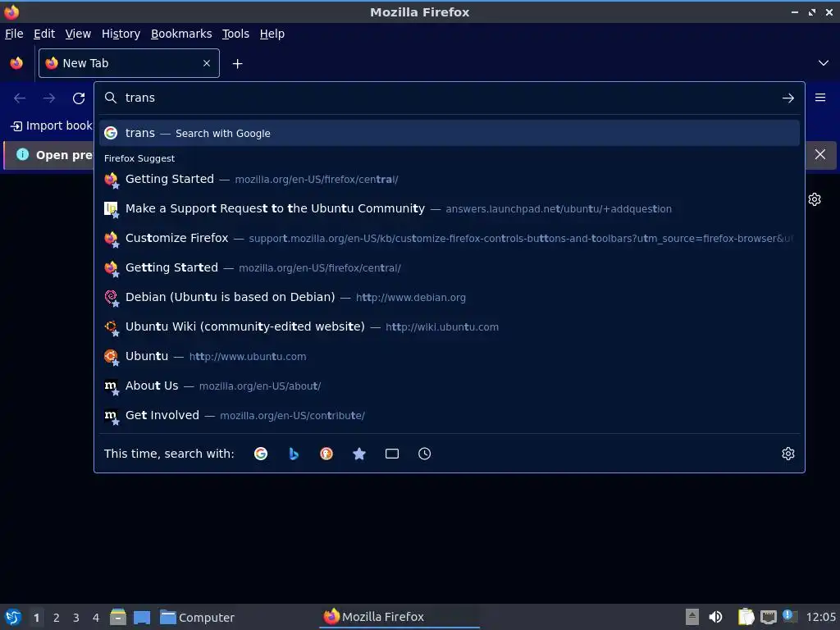Select the New Tab tab
The image size is (840, 630).
(129, 63)
